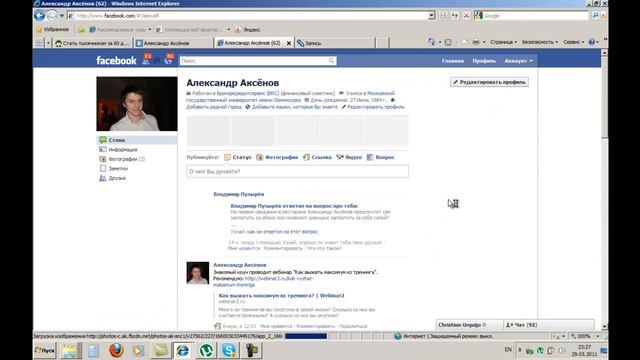
Task: Click the red Stop loading icon
Action: [466, 16]
